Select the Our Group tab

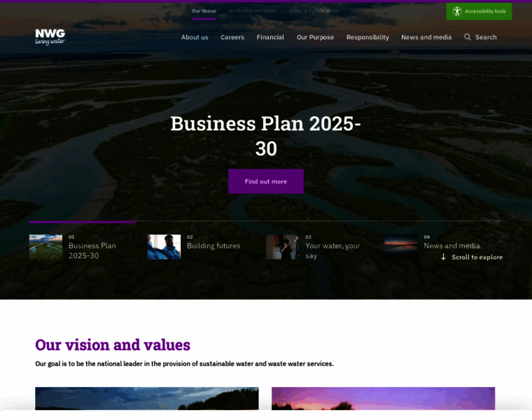204,11
